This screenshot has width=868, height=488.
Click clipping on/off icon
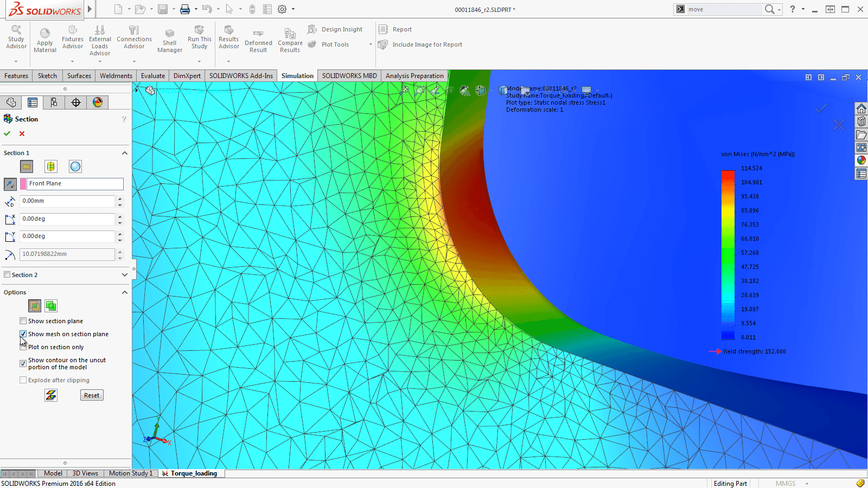coord(51,395)
